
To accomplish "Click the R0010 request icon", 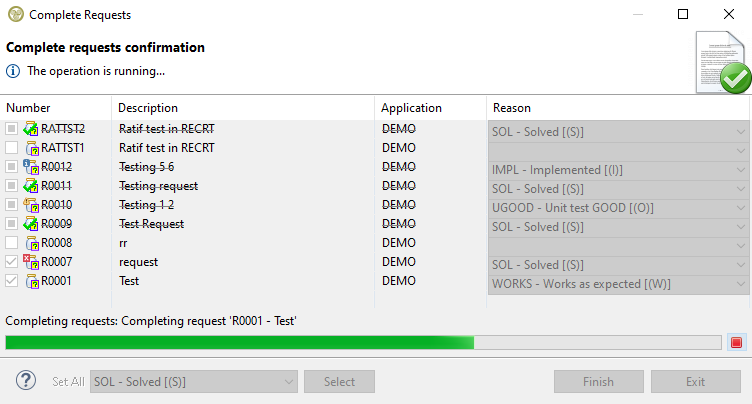I will [31, 205].
